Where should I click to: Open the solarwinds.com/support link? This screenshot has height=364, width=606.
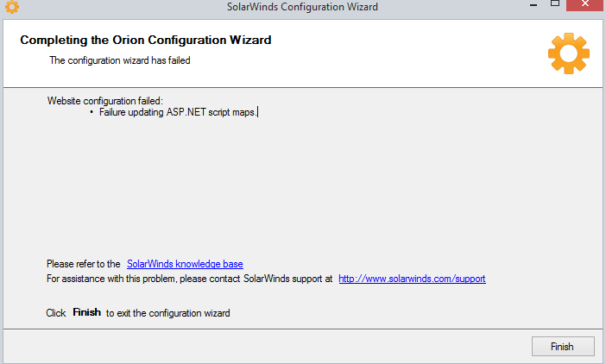(412, 279)
